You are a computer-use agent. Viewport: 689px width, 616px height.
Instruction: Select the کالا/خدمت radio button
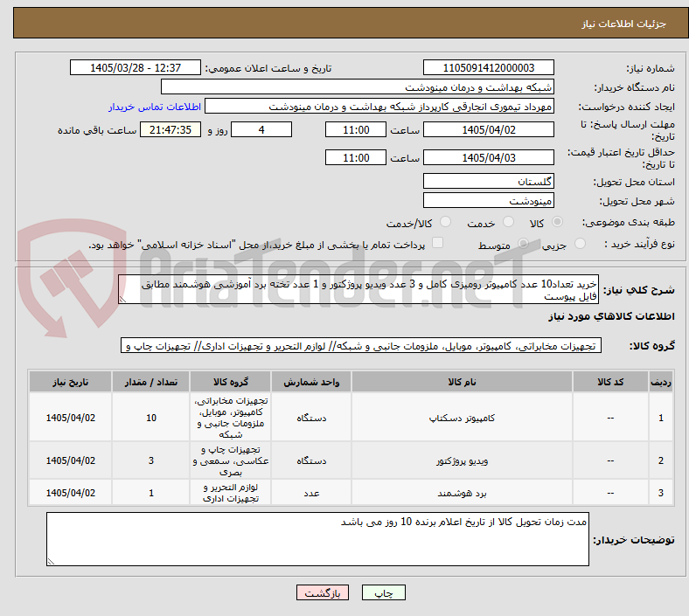click(445, 222)
